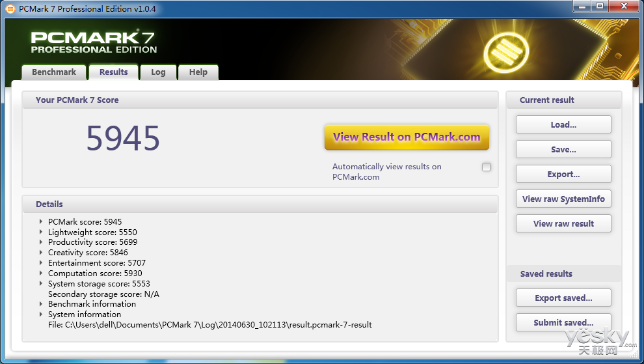Enable automatically view results on PCMark.com
644x364 pixels.
coord(487,167)
